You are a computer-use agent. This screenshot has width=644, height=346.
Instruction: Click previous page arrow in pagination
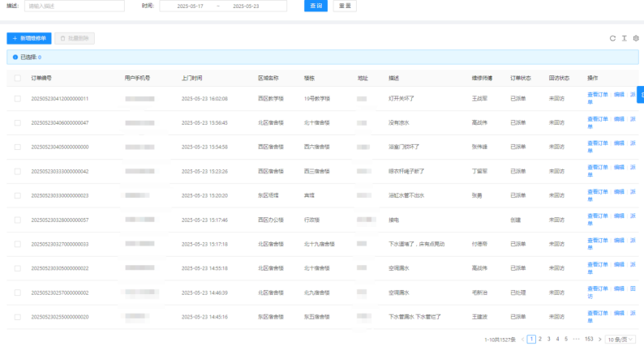click(x=522, y=339)
